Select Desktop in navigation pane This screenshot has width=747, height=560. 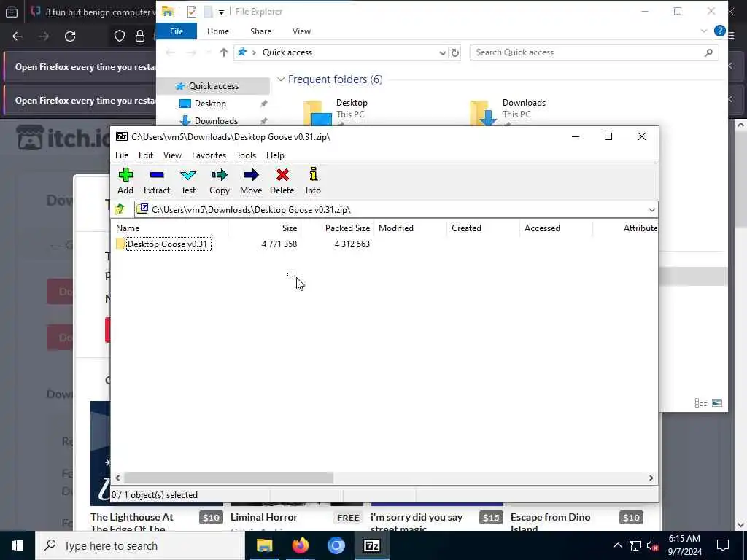[209, 104]
